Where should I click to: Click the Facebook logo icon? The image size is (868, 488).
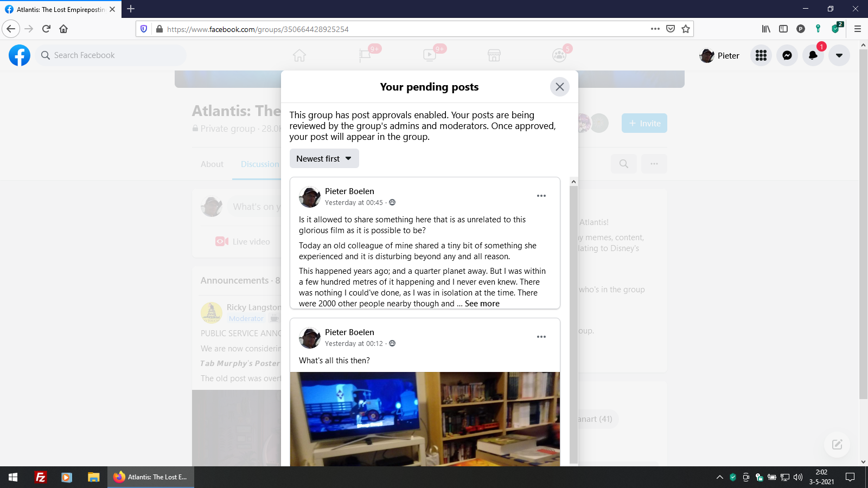[20, 55]
